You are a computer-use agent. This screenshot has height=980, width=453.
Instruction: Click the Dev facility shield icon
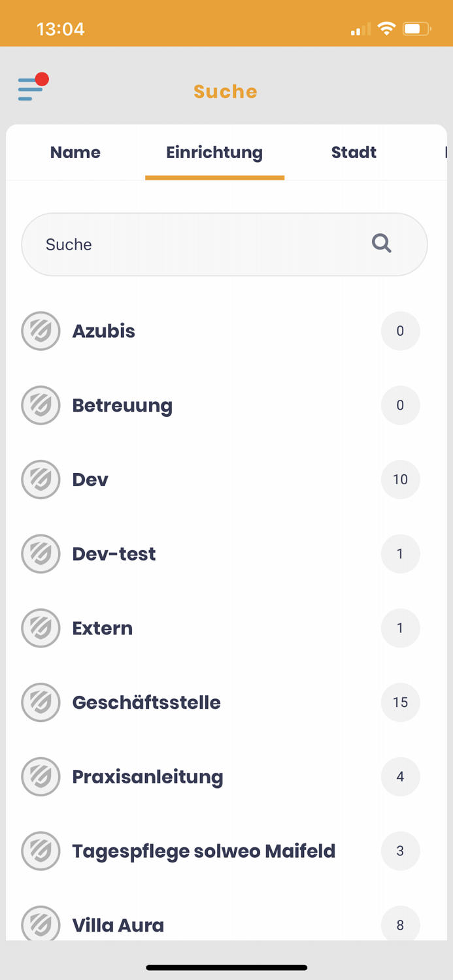coord(41,480)
